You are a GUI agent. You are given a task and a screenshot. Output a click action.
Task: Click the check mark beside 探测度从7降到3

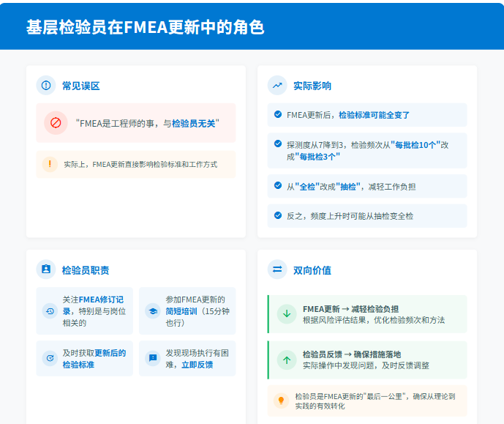tap(278, 144)
